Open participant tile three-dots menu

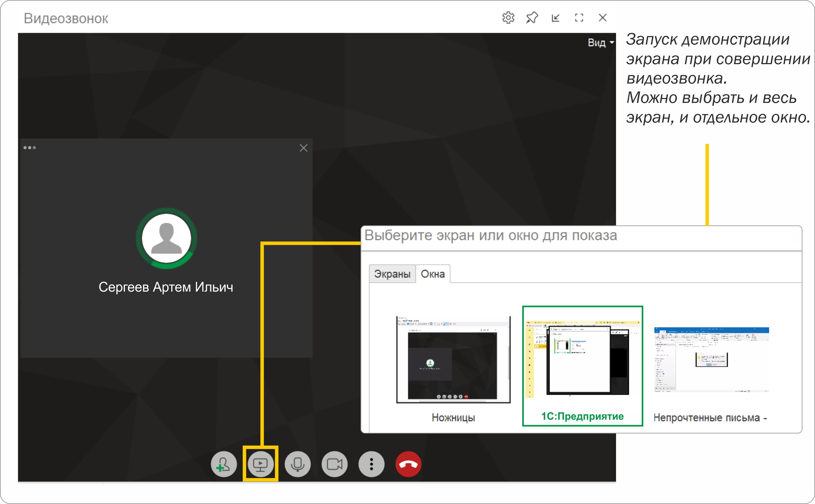(30, 148)
